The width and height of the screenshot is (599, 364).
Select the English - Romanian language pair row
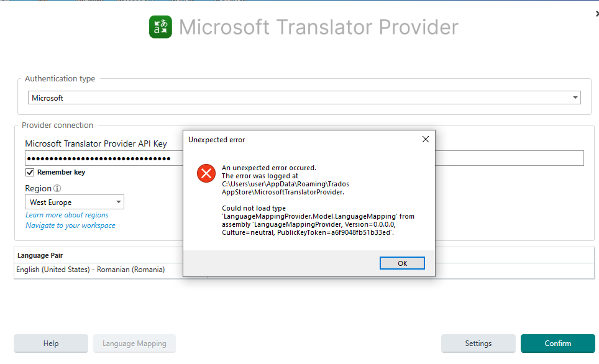coord(91,270)
